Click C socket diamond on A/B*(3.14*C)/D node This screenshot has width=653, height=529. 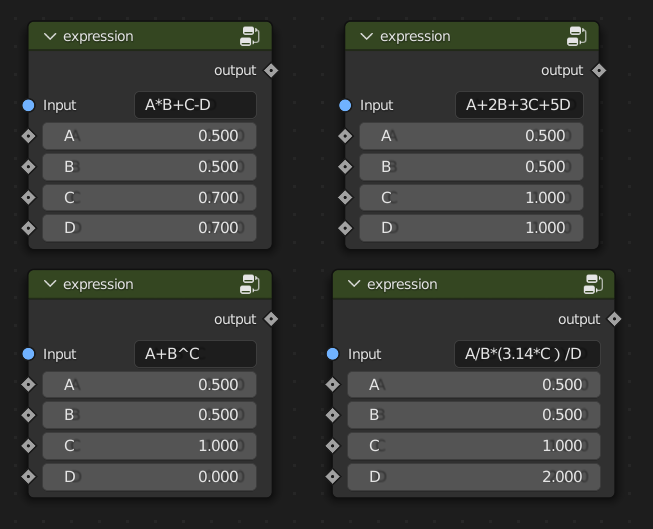333,446
